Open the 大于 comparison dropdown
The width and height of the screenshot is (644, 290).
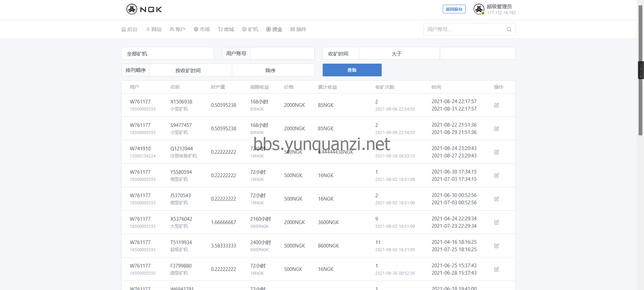pyautogui.click(x=399, y=54)
